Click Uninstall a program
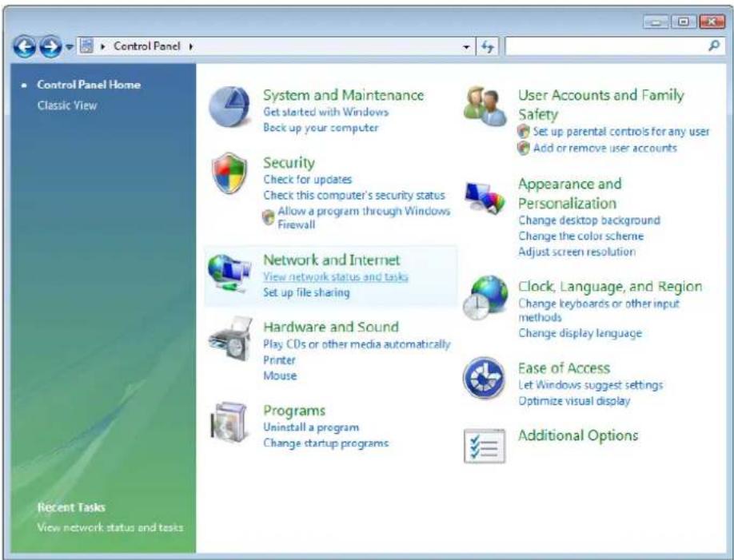Image resolution: width=734 pixels, height=560 pixels. click(311, 427)
